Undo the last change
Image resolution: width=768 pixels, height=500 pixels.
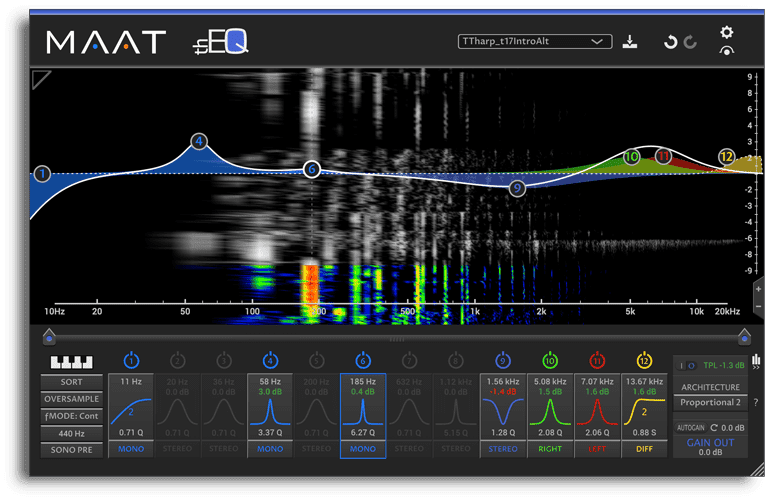click(x=670, y=42)
